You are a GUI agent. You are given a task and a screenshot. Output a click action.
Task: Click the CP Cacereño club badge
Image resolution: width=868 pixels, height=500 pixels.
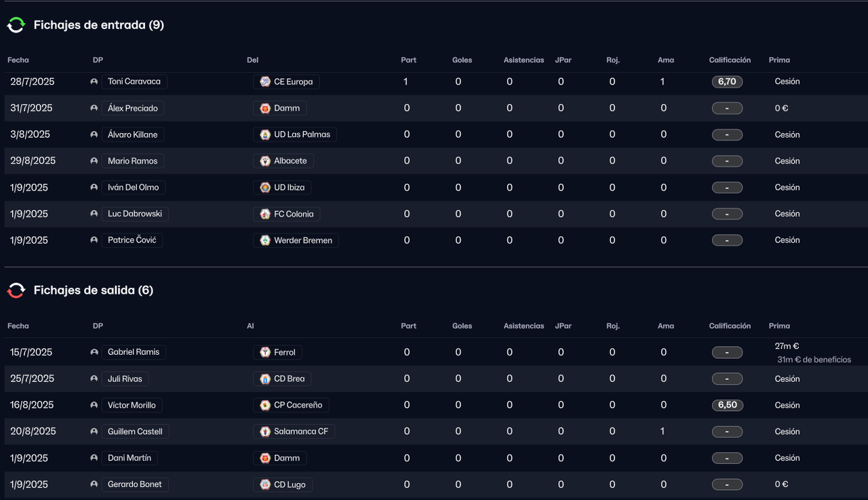pyautogui.click(x=265, y=405)
